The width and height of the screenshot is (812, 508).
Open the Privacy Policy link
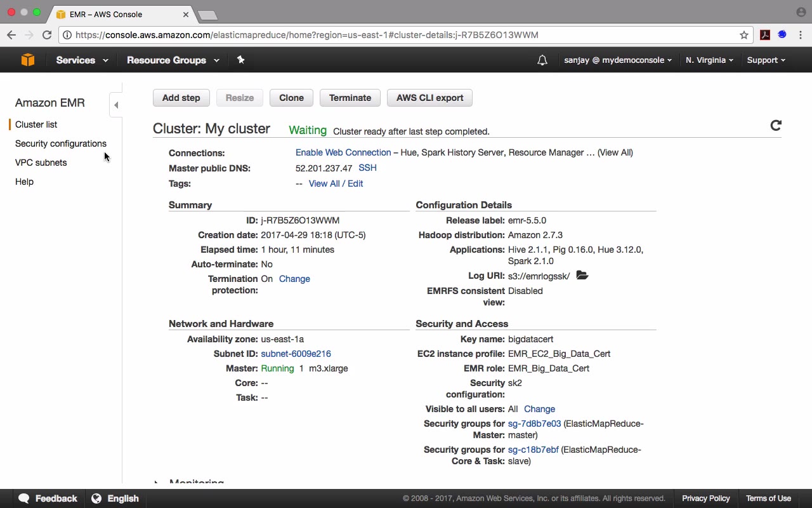706,498
